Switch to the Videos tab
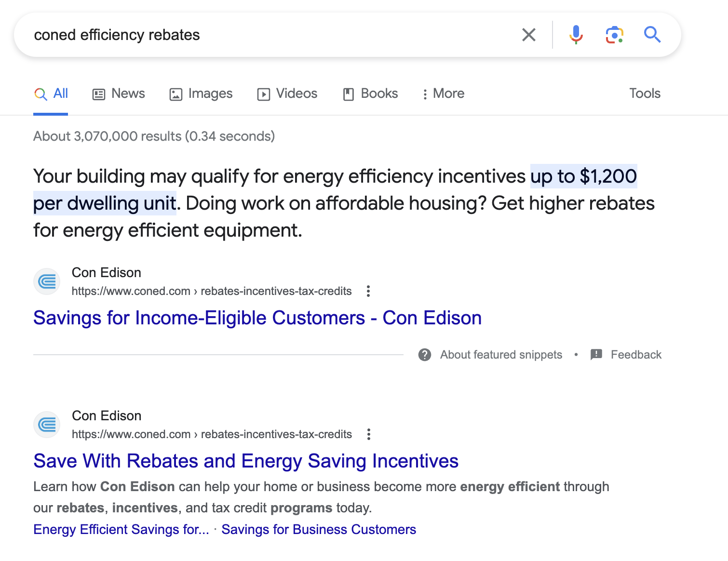728x561 pixels. click(287, 93)
